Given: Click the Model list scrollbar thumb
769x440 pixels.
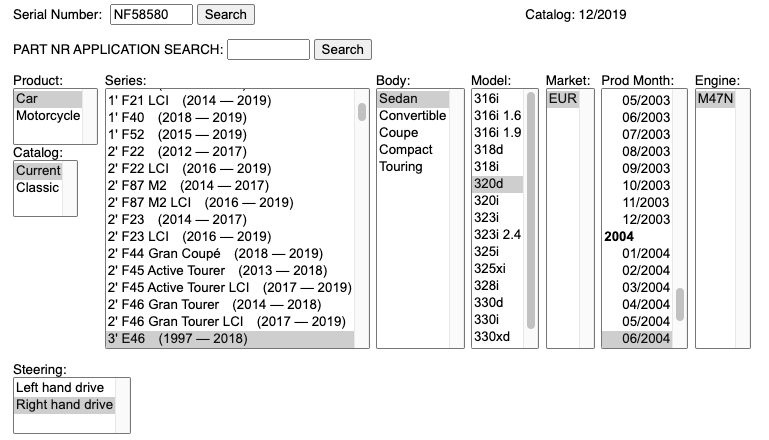Looking at the screenshot, I should [x=531, y=211].
